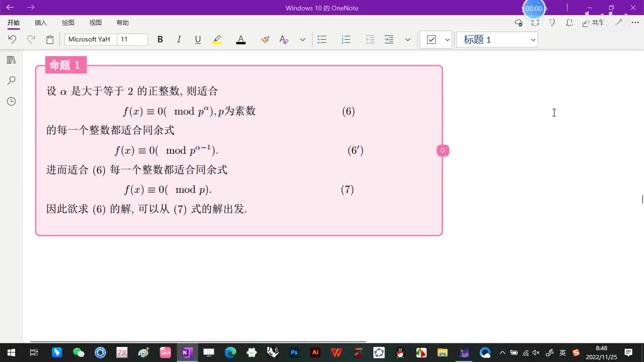Show the notebooks navigation pane
The image size is (644, 362).
coord(11,60)
